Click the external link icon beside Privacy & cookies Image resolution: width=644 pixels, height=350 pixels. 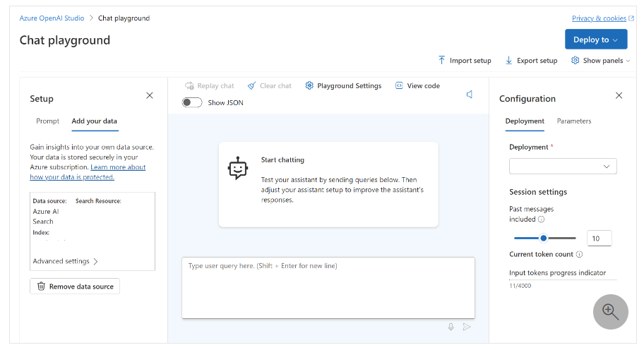[631, 18]
